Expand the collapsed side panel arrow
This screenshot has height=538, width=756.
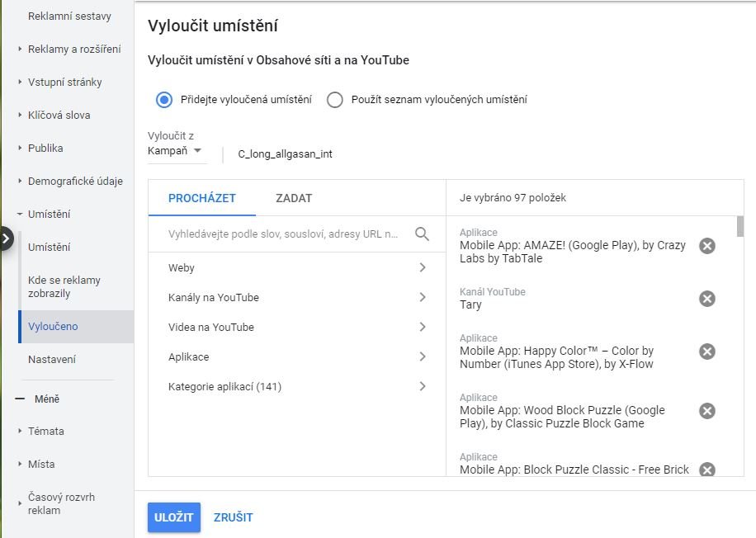coord(6,238)
